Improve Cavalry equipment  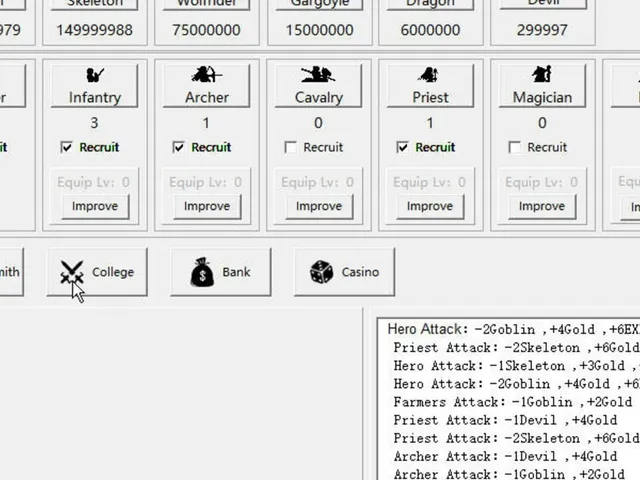(319, 207)
